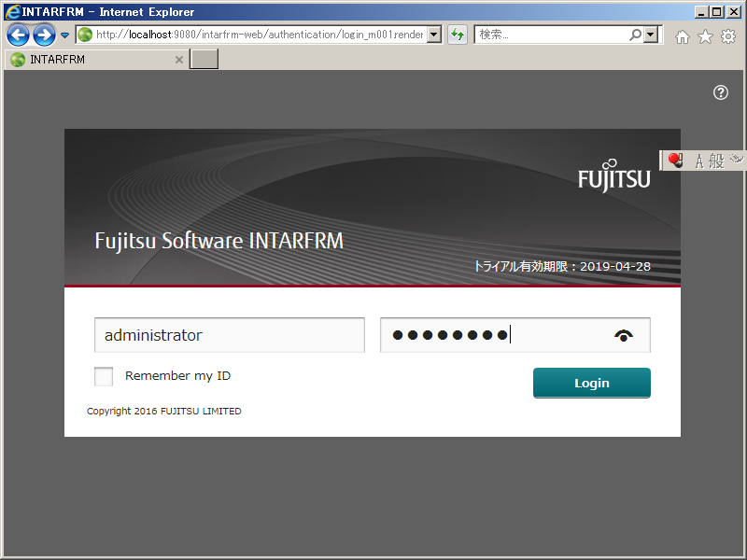Click the password visibility eye icon
Viewport: 747px width, 560px height.
tap(623, 335)
